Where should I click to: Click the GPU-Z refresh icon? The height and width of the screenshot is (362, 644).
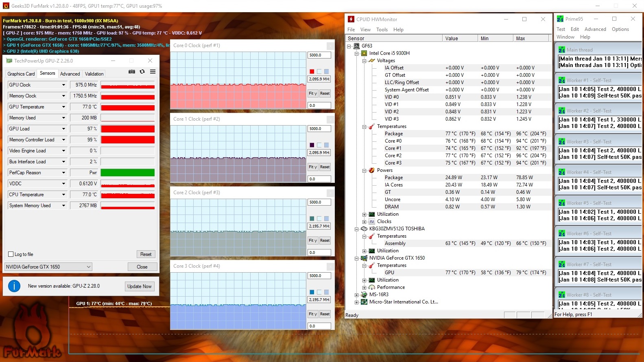coord(142,72)
